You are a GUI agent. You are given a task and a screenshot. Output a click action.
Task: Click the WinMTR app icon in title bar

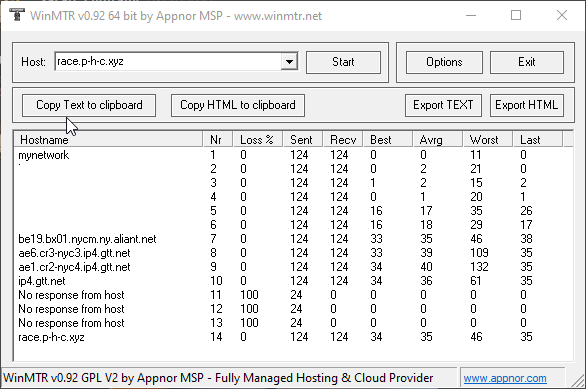[16, 15]
